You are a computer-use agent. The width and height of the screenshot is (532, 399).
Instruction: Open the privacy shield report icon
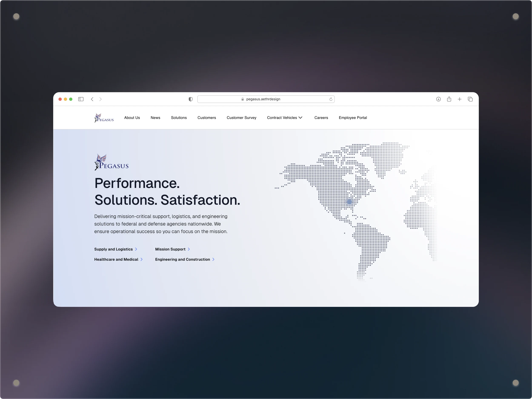[190, 99]
